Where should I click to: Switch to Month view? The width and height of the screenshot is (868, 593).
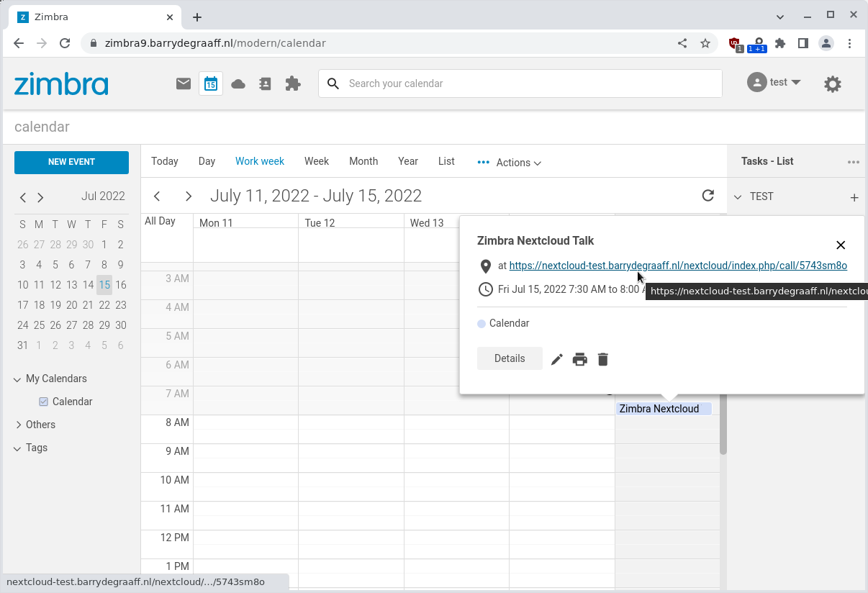point(363,161)
